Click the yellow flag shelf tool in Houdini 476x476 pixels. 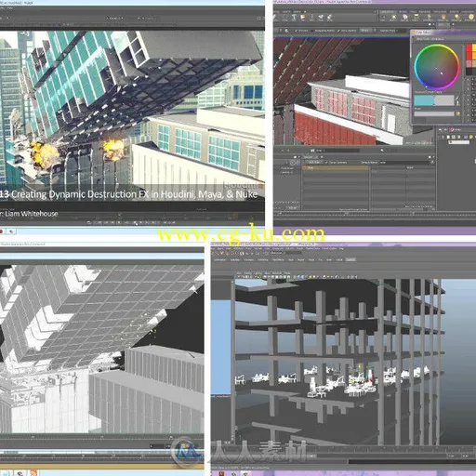(303, 18)
